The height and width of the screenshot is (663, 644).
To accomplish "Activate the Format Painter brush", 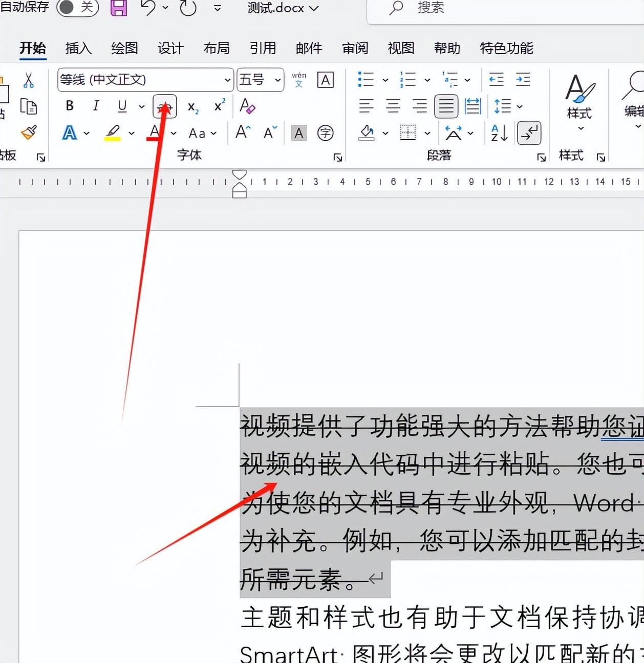I will pos(29,132).
